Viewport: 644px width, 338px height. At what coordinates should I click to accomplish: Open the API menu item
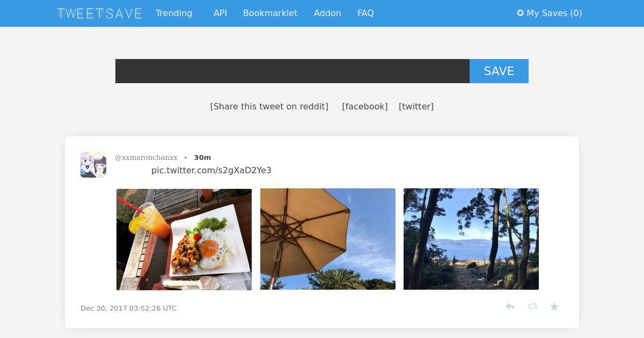tap(220, 13)
